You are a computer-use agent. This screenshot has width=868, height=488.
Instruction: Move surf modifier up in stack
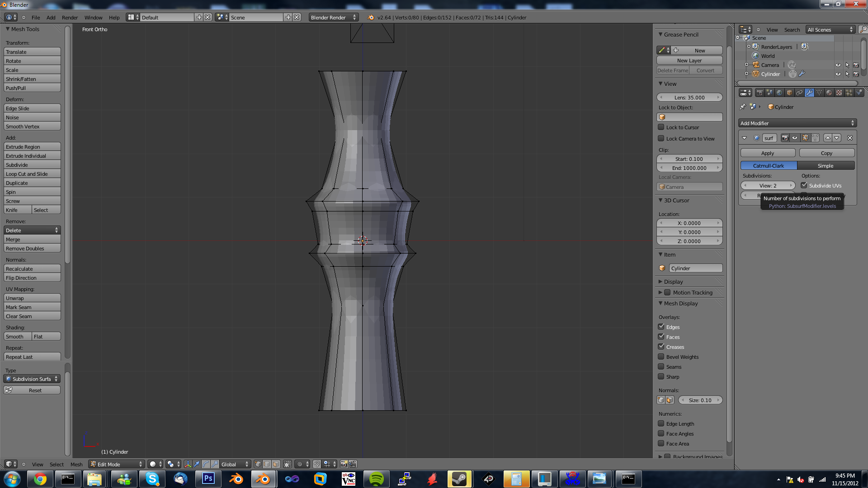[x=828, y=138]
